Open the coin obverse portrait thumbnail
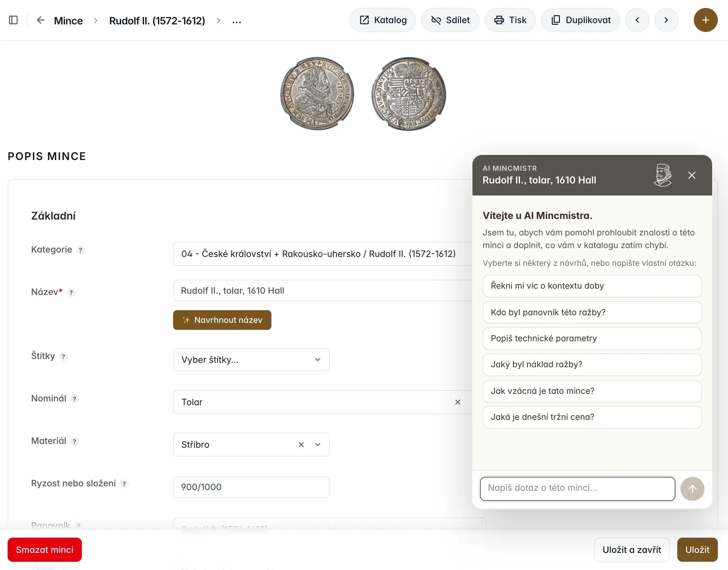 [317, 93]
